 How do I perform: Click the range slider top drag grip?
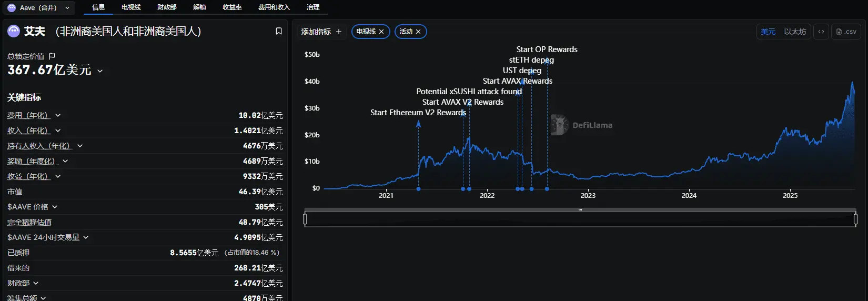pos(580,209)
